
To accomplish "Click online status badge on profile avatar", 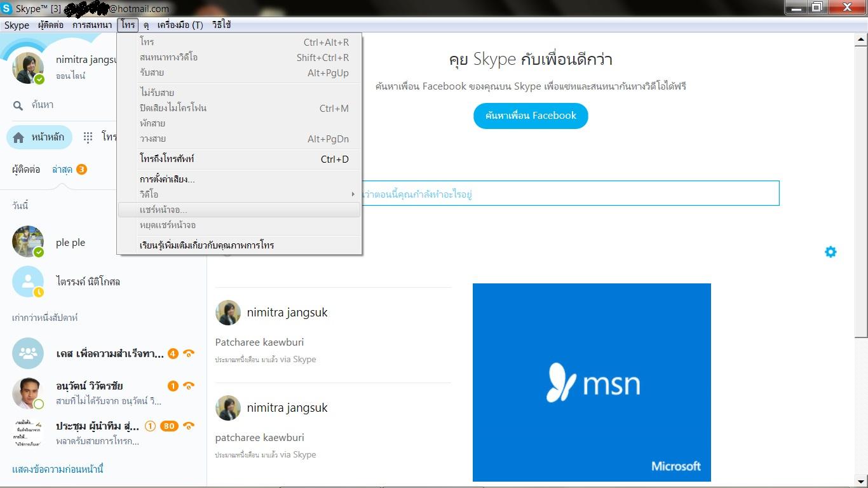I will (x=39, y=79).
